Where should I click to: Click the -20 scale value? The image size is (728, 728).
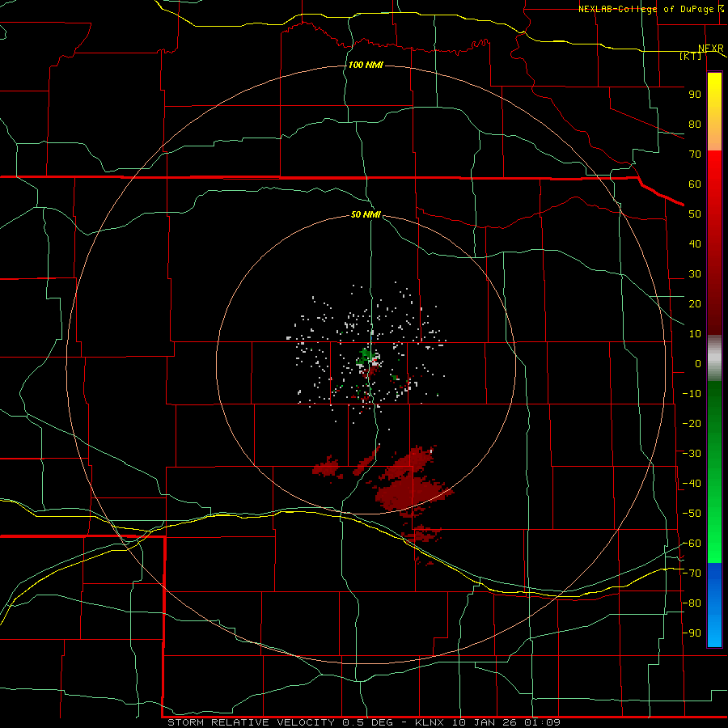[x=692, y=423]
